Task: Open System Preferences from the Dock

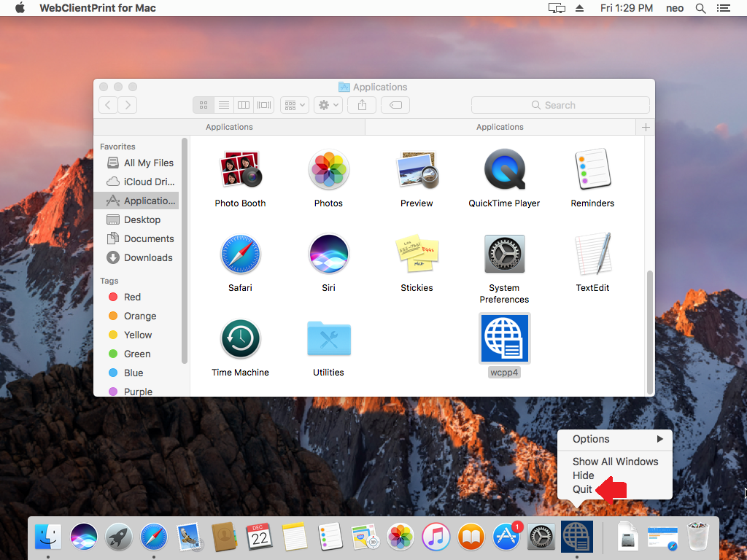Action: click(541, 537)
